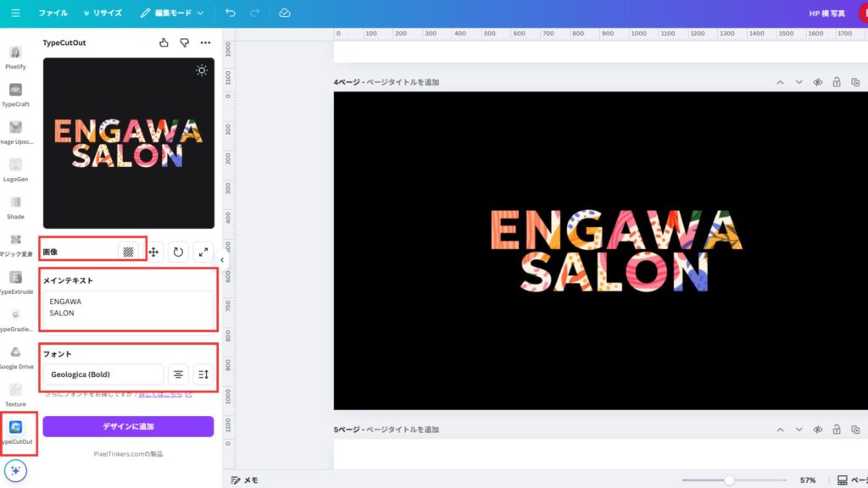Open the ファイル menu
The width and height of the screenshot is (868, 488).
click(53, 13)
